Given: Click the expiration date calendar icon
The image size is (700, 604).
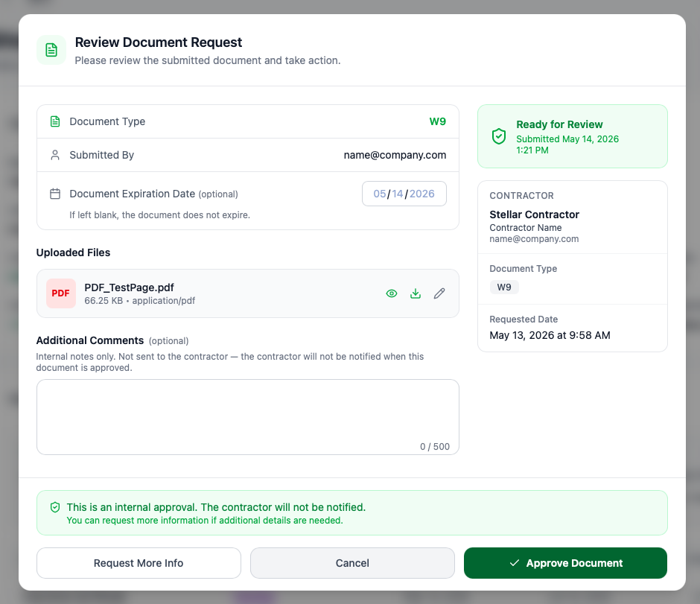Looking at the screenshot, I should point(55,194).
